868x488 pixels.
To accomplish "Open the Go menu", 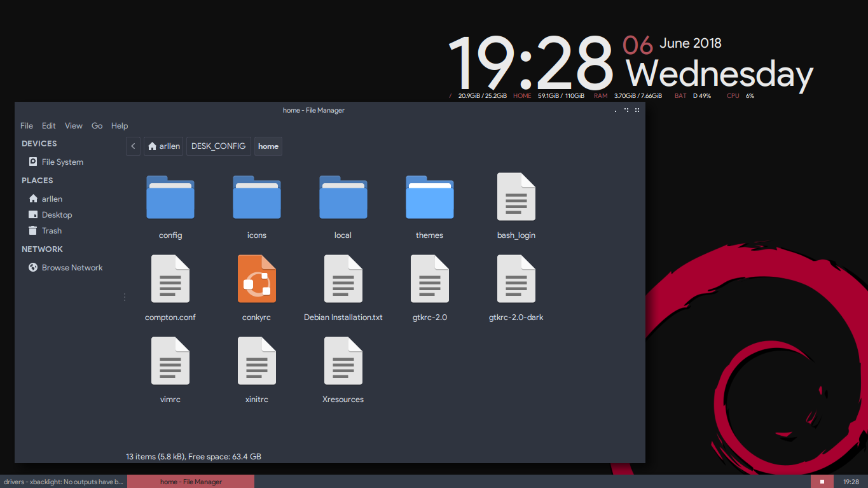I will click(97, 125).
